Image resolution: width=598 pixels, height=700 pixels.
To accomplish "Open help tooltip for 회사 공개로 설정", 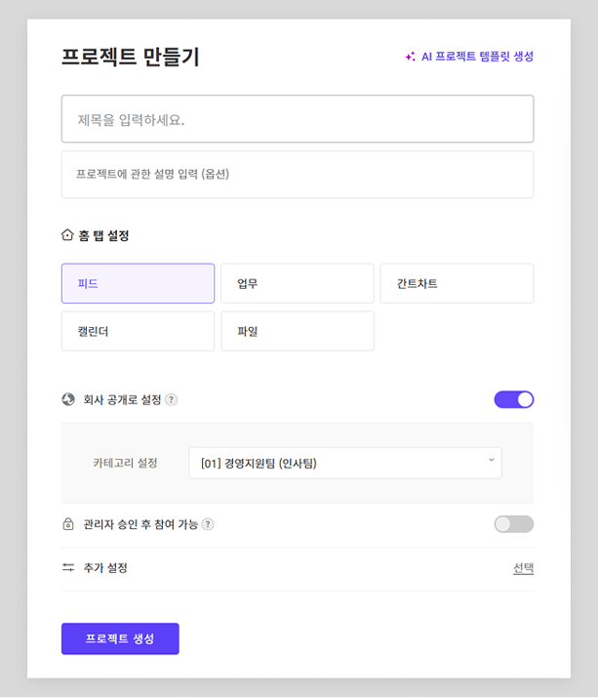I will [x=172, y=399].
